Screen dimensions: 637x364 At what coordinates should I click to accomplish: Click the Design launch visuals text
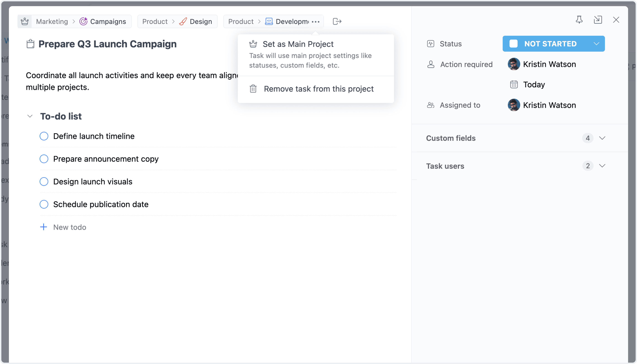click(93, 182)
